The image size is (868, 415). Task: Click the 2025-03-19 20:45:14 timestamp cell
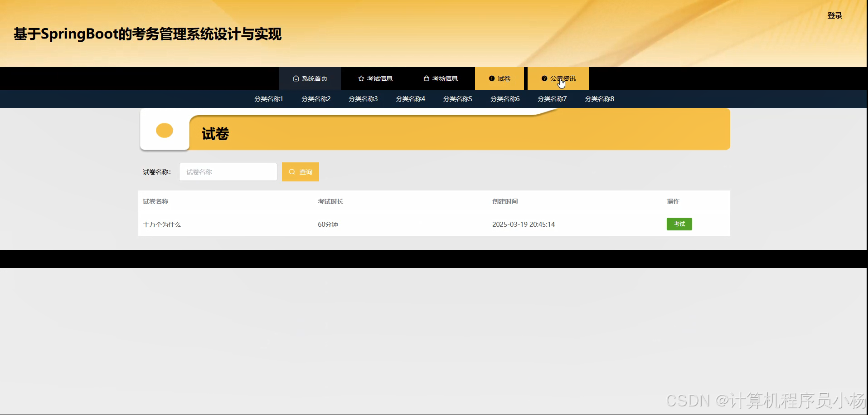pos(524,225)
